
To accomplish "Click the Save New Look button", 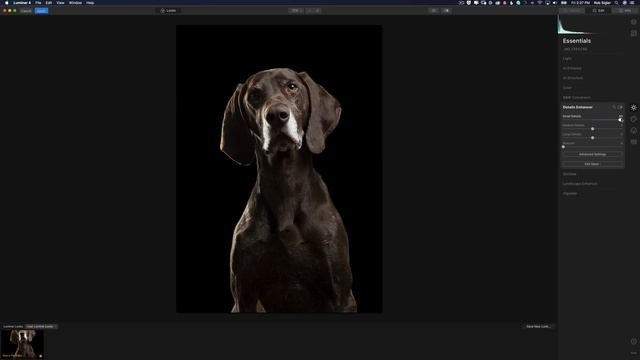I will coord(538,327).
